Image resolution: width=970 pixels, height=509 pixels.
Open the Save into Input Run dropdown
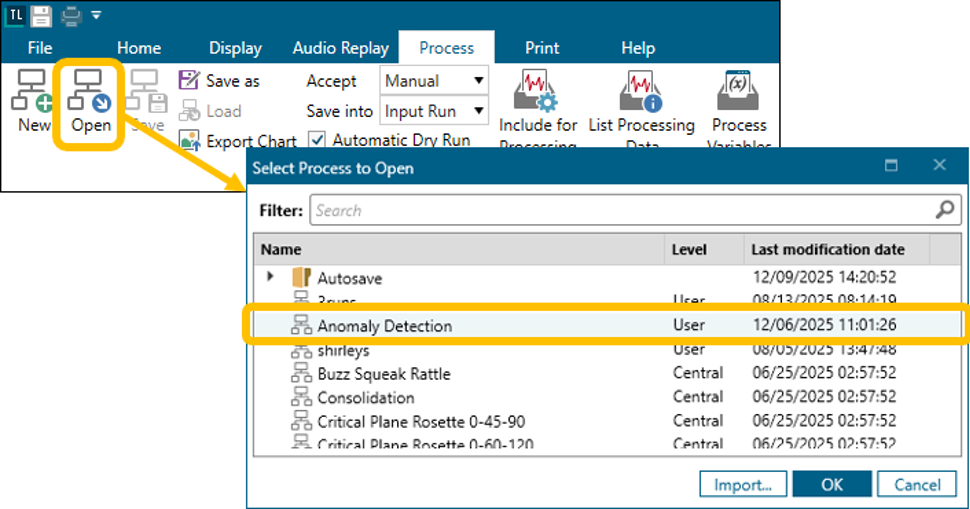pos(434,111)
